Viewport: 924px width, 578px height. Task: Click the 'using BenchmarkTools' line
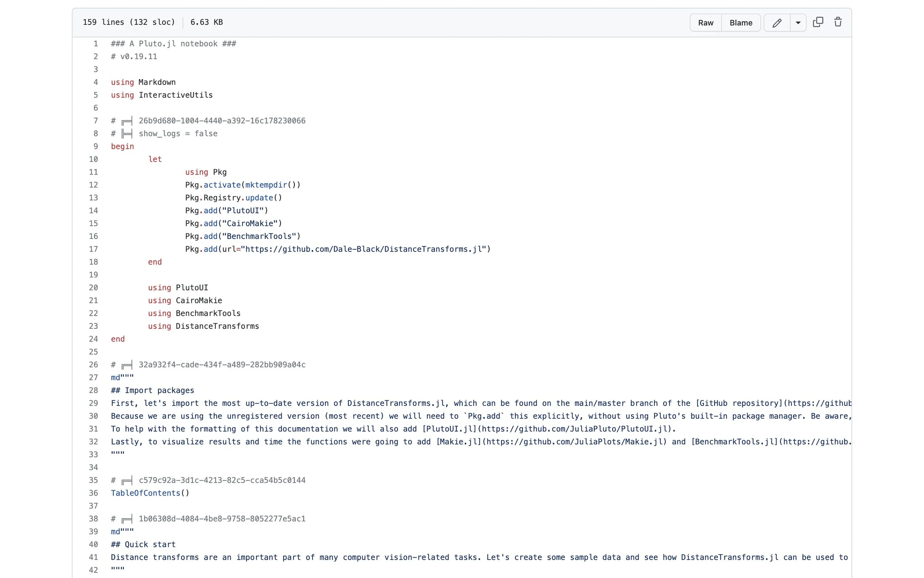pyautogui.click(x=194, y=314)
